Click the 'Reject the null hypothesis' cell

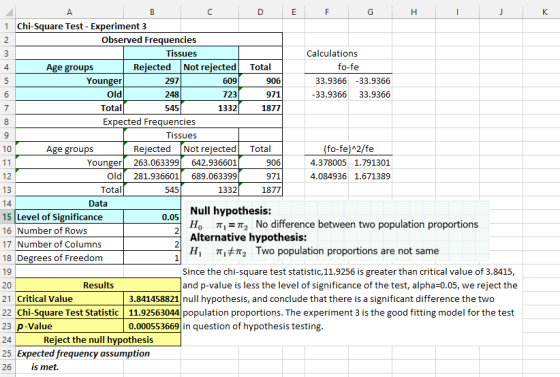pyautogui.click(x=98, y=340)
